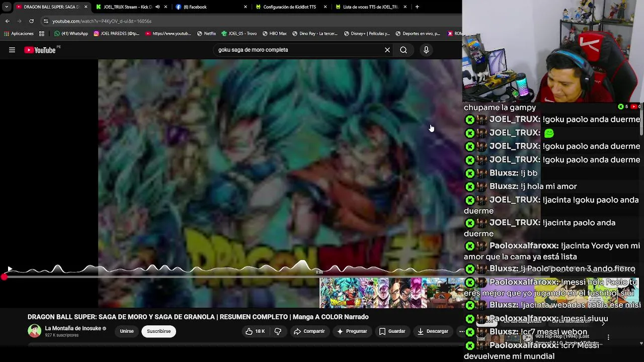Open tab groups grid icon

click(42, 34)
